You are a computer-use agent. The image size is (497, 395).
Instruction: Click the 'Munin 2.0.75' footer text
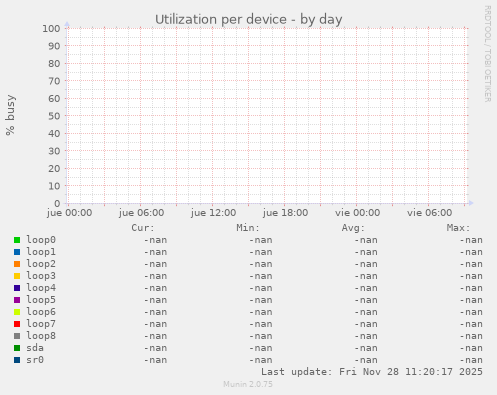[248, 384]
